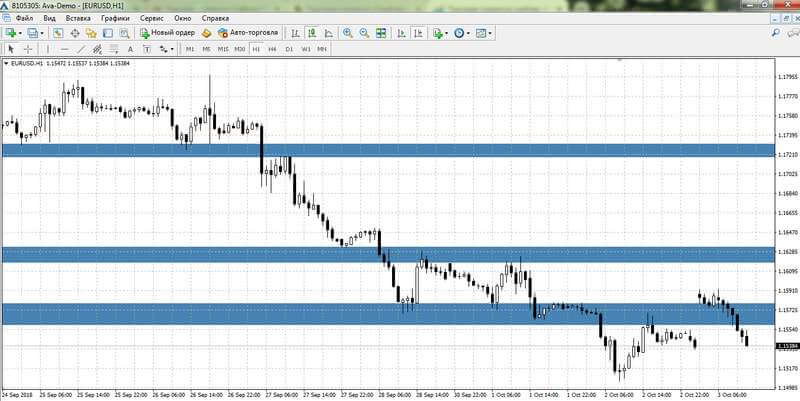Select the bottom blue zone near 1.15725

388,314
